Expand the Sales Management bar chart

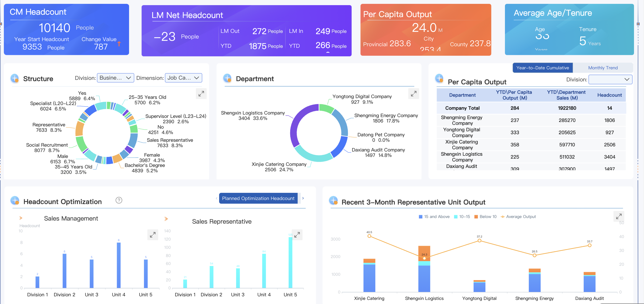click(x=153, y=235)
